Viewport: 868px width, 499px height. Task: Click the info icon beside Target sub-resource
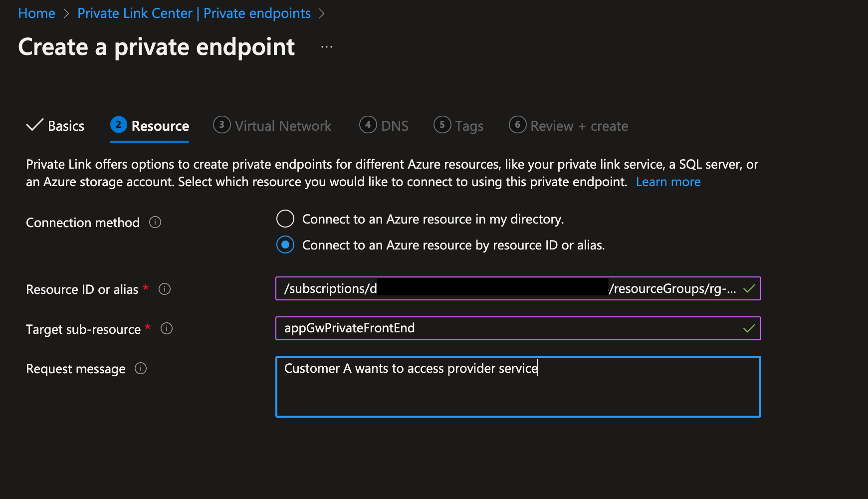[167, 328]
